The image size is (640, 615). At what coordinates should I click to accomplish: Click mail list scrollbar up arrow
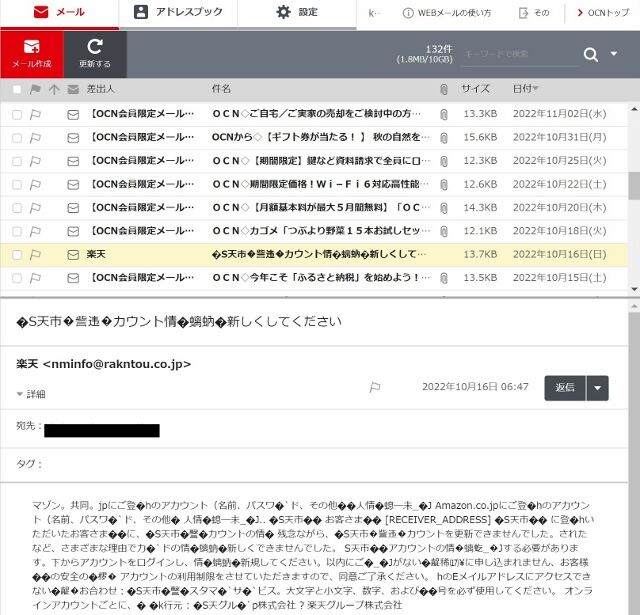click(634, 109)
